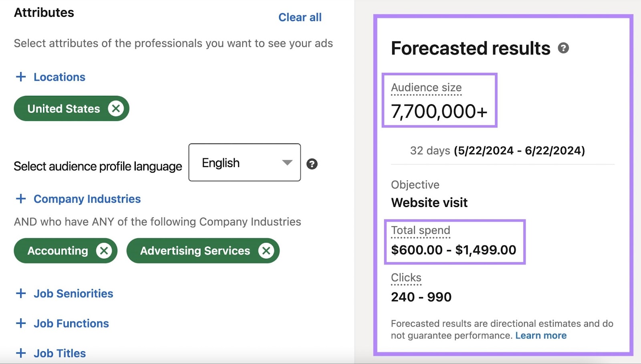
Task: Click the plus icon next to Job Titles
Action: tap(20, 353)
